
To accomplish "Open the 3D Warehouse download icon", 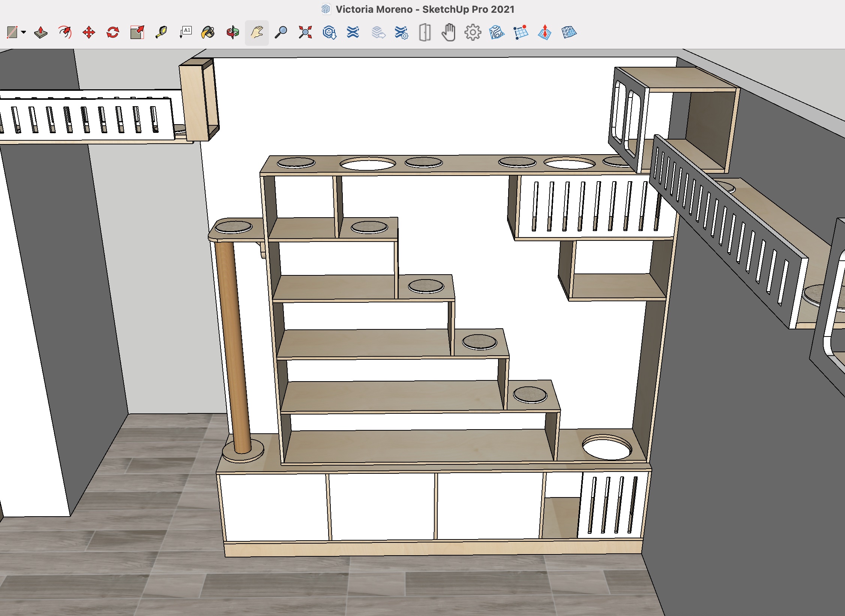I will [x=329, y=32].
